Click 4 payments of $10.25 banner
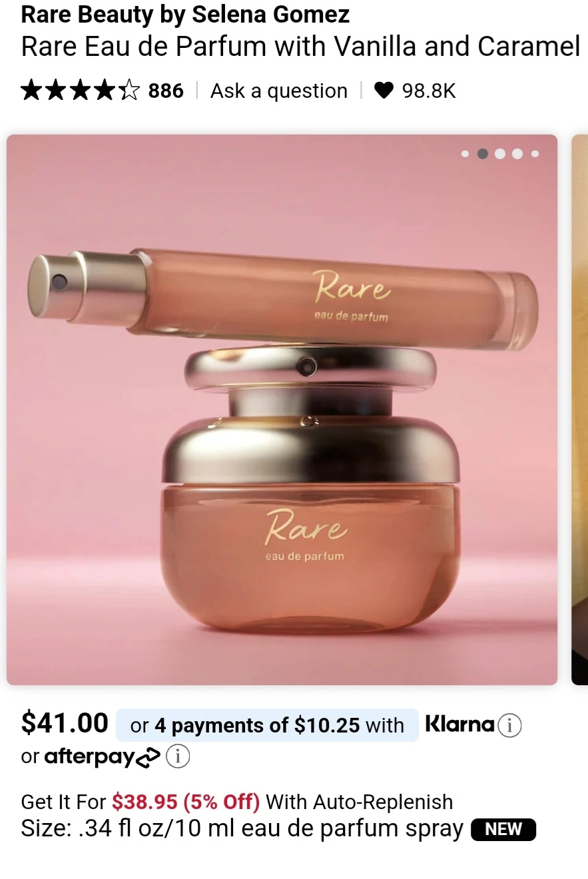 pyautogui.click(x=267, y=725)
